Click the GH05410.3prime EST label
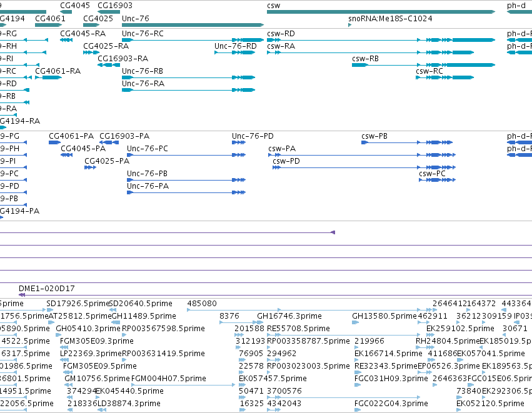Screen dimensions: 532x413 (x=88, y=329)
